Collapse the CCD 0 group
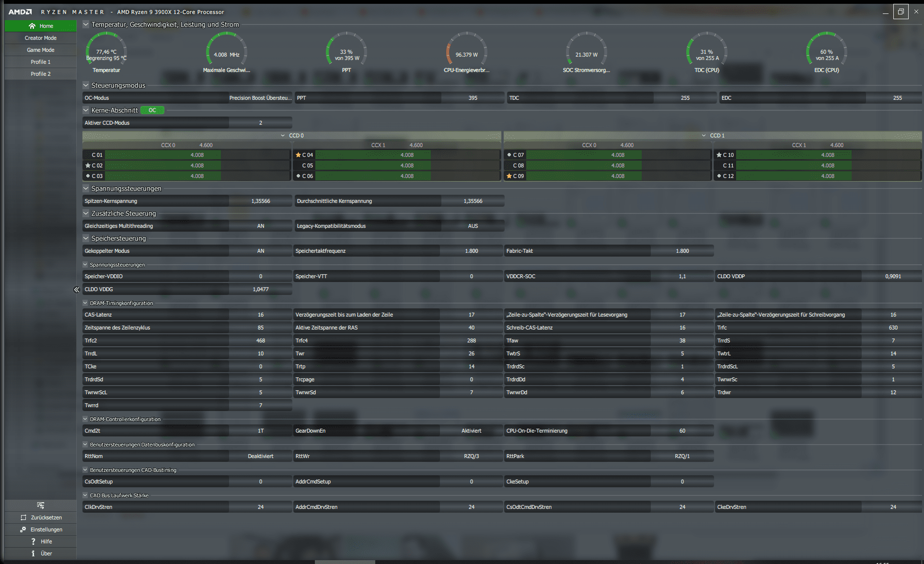 pos(283,136)
